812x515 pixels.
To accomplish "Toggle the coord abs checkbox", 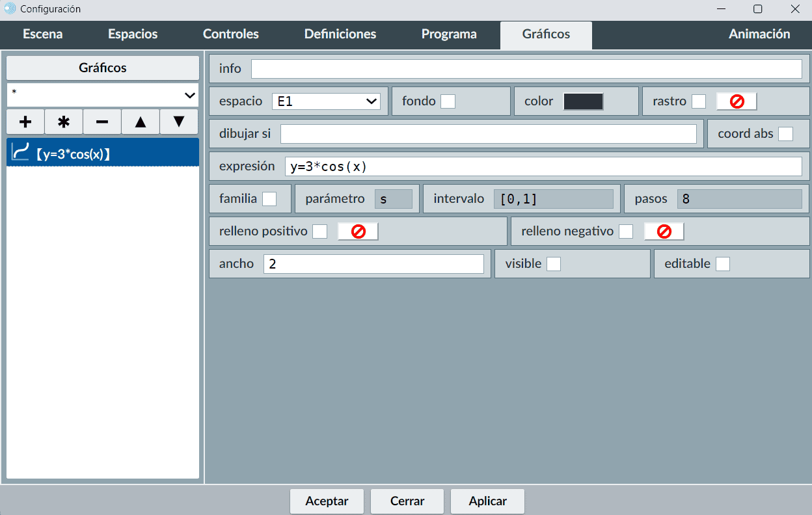I will [786, 134].
